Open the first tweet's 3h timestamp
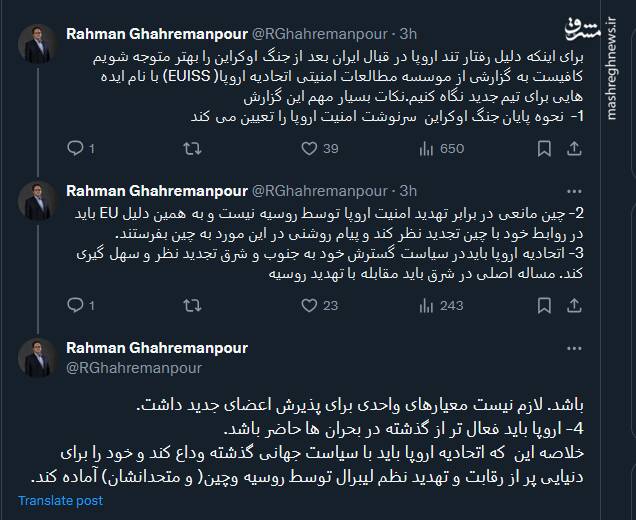This screenshot has height=520, width=636. pyautogui.click(x=408, y=35)
